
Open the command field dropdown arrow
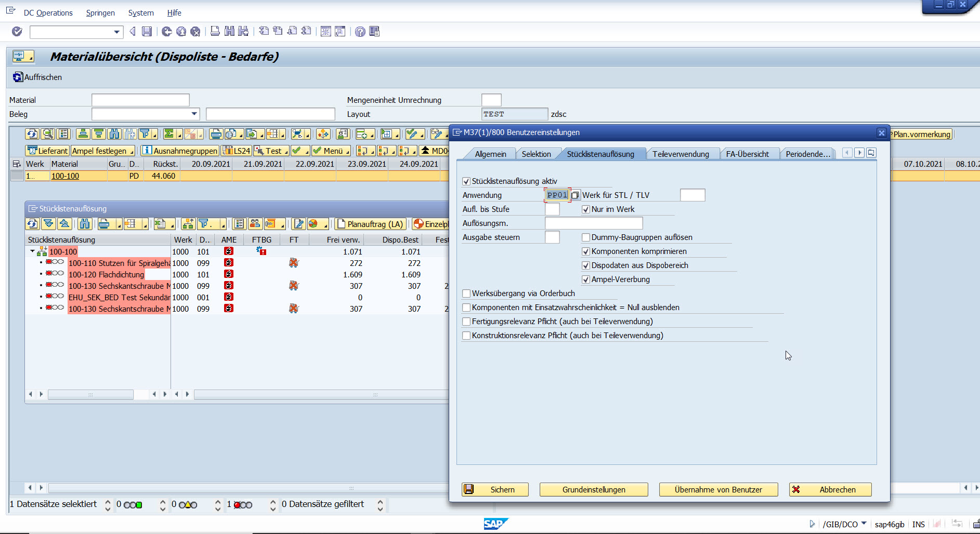click(x=117, y=32)
